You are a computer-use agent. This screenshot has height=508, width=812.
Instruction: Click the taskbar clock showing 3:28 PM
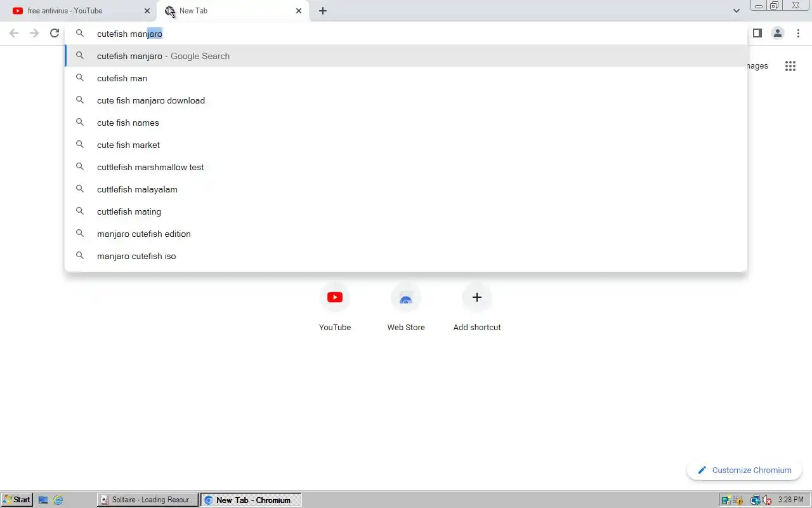(x=790, y=500)
